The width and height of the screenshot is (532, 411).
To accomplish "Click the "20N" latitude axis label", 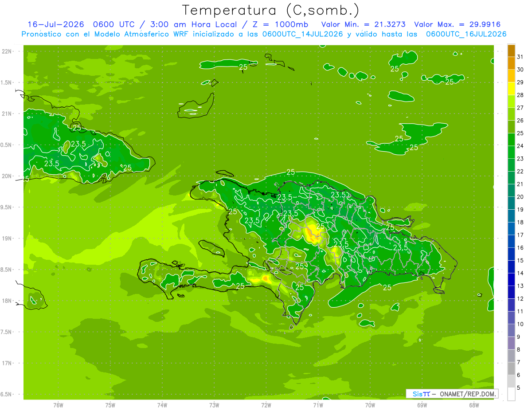I will click(x=8, y=176).
